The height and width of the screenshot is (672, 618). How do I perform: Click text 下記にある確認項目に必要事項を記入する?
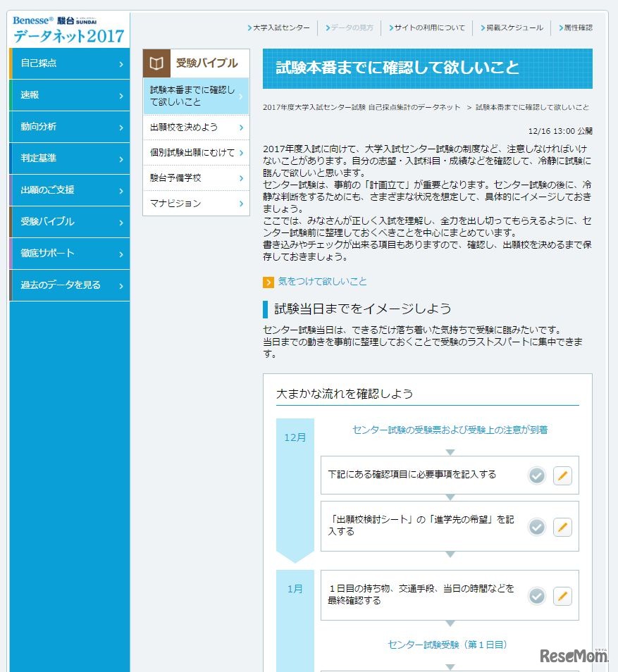[x=412, y=475]
